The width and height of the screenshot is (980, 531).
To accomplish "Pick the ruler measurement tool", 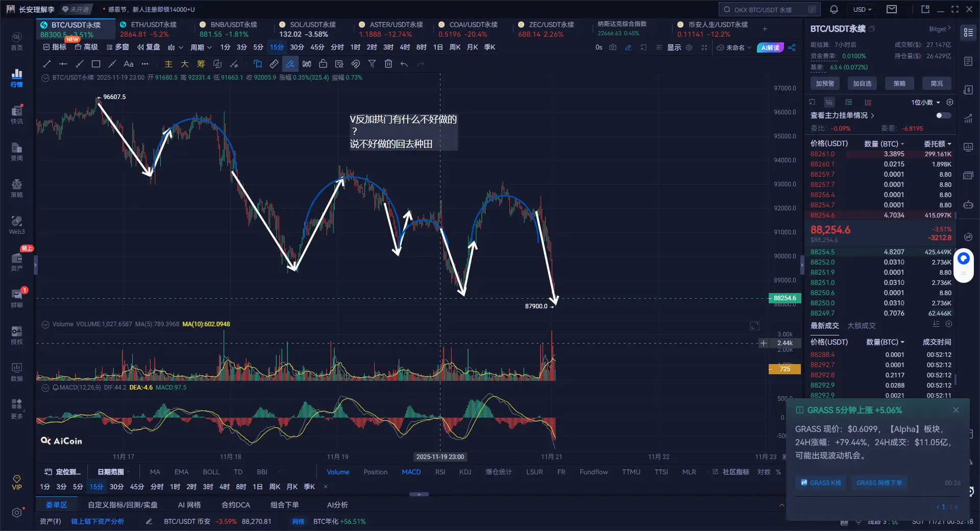I will [274, 64].
